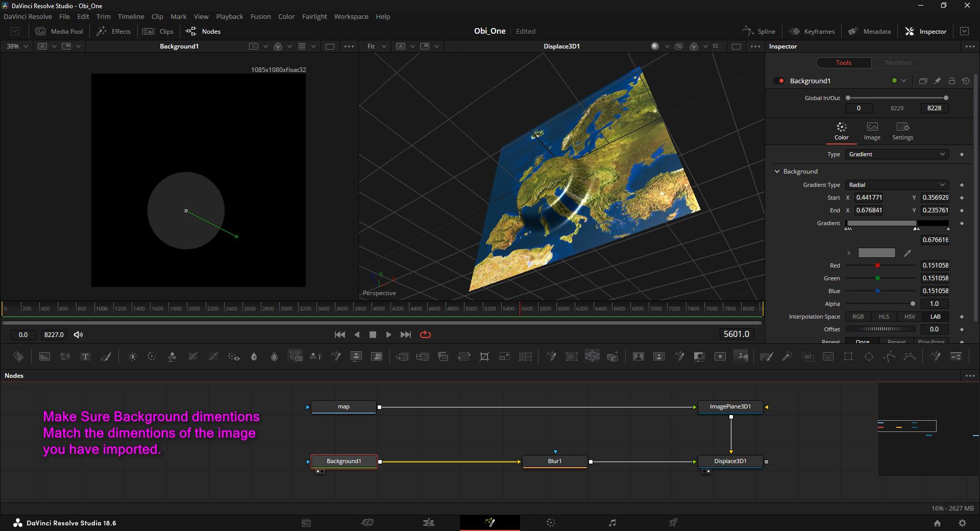Viewport: 980px width, 531px height.
Task: Switch to the Cut page icon
Action: (367, 523)
